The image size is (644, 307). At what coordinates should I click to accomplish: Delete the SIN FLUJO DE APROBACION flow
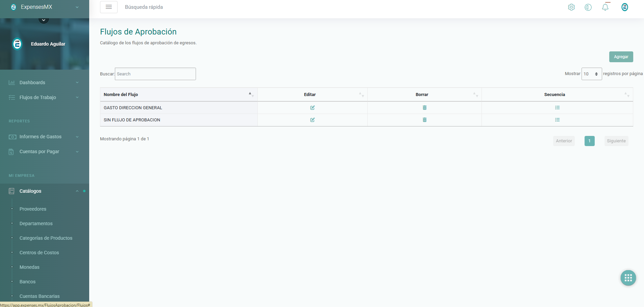424,120
